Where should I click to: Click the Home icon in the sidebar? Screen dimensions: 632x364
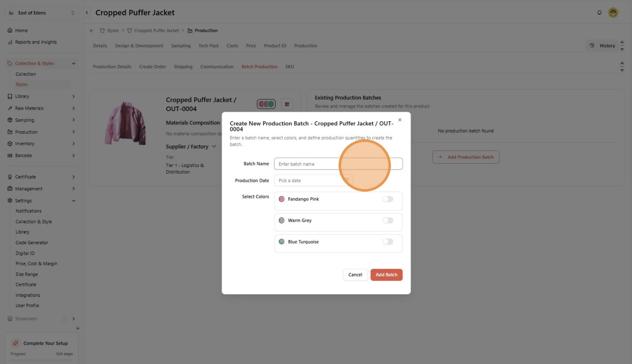[10, 30]
